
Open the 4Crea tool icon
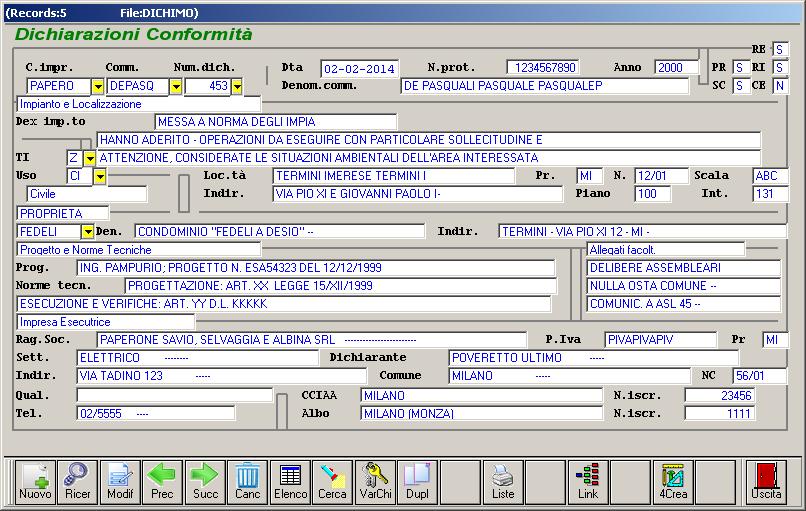(x=673, y=481)
